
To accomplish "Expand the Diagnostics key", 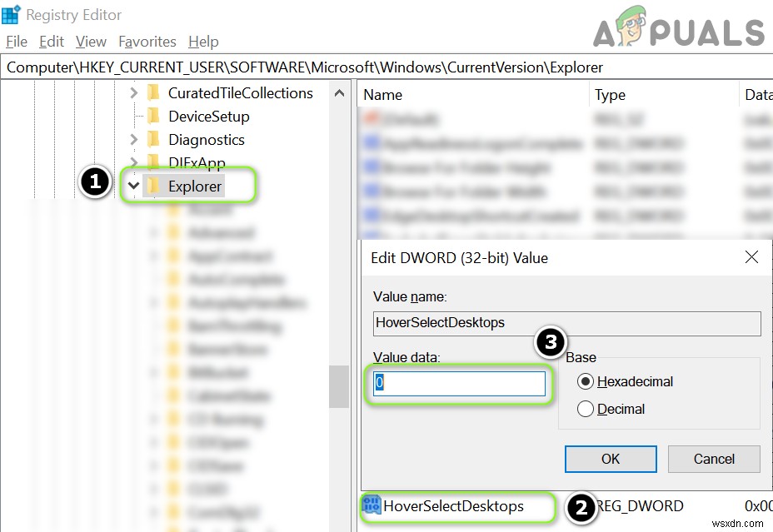I will 132,140.
